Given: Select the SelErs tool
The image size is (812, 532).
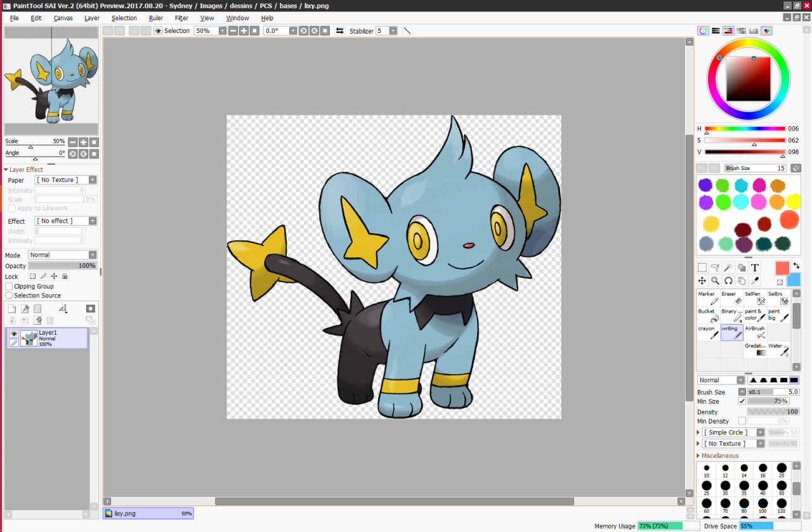Looking at the screenshot, I should click(x=778, y=297).
